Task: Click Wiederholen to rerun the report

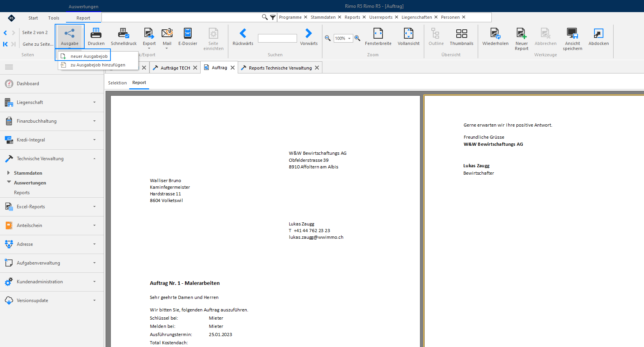Action: tap(495, 37)
